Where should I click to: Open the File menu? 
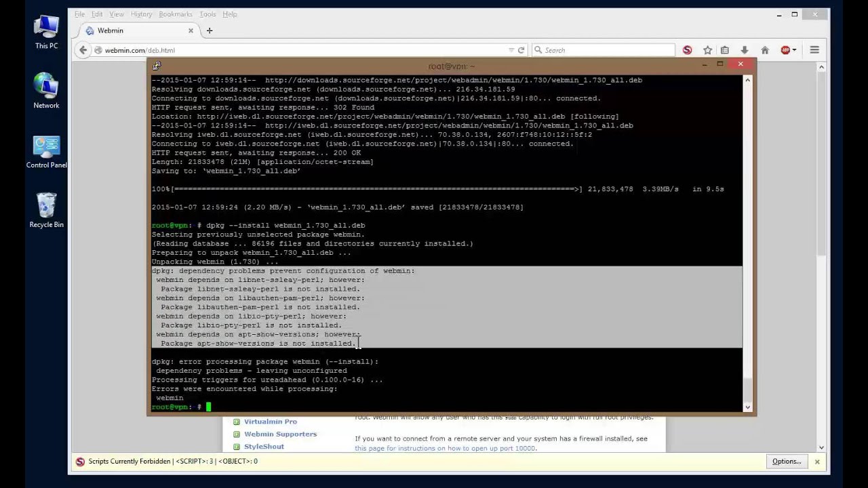pyautogui.click(x=79, y=14)
